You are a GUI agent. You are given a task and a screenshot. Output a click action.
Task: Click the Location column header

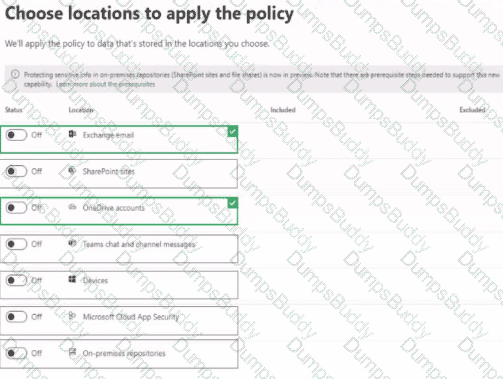coord(81,110)
